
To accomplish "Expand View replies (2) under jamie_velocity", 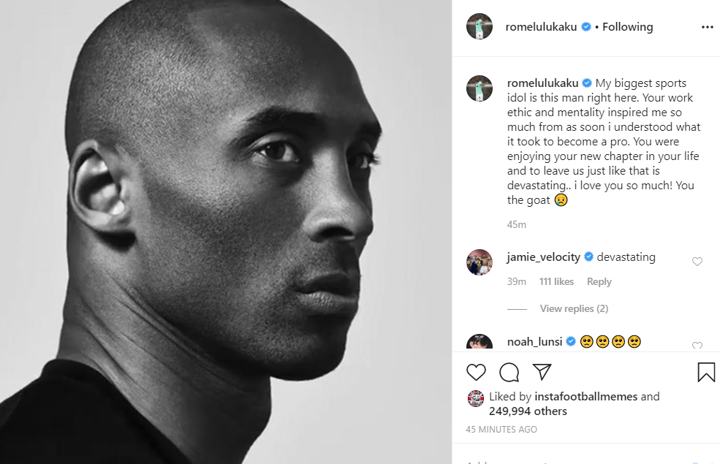I will click(x=574, y=309).
